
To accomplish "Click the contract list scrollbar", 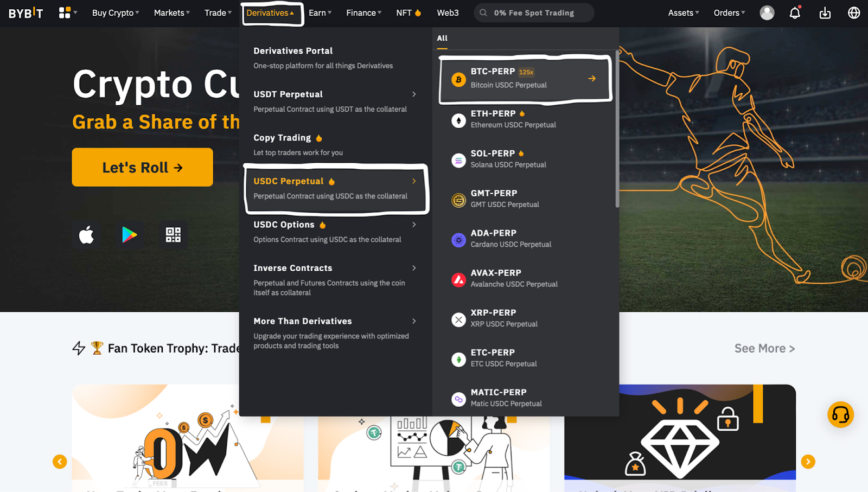I will click(x=617, y=129).
